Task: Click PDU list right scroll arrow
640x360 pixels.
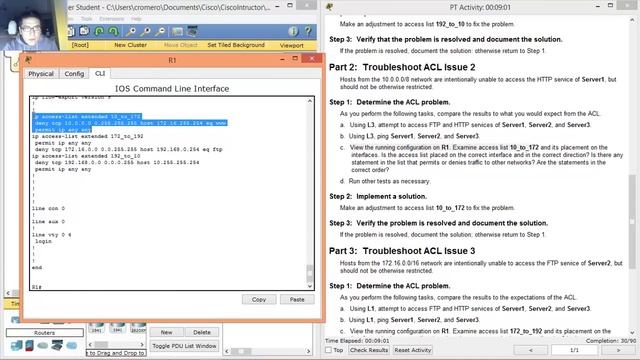Action: [309, 351]
